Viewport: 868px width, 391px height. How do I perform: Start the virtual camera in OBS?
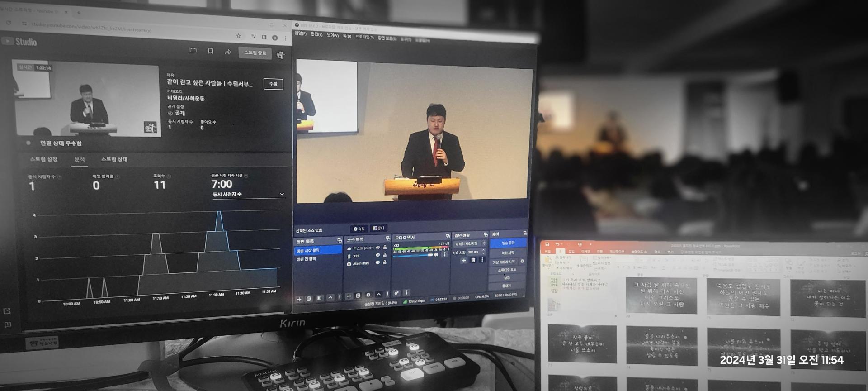click(503, 262)
